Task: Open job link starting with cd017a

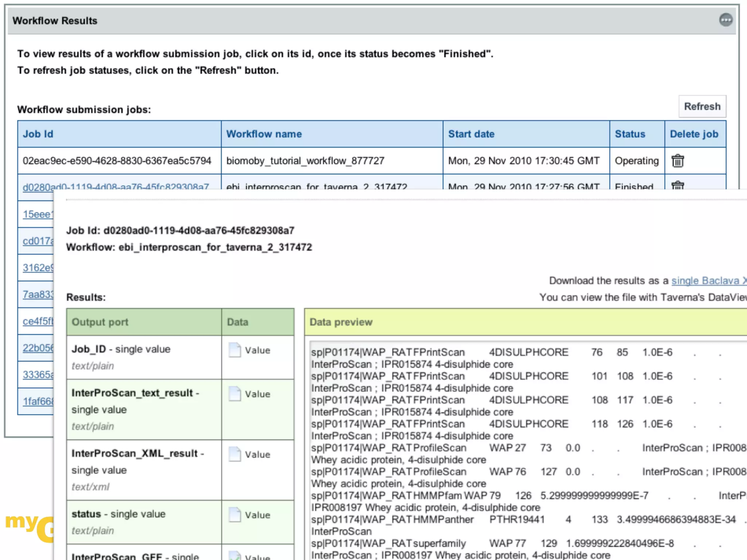Action: [x=38, y=241]
